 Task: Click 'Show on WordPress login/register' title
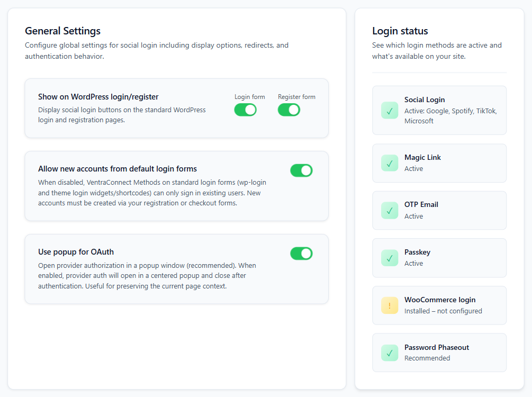98,97
